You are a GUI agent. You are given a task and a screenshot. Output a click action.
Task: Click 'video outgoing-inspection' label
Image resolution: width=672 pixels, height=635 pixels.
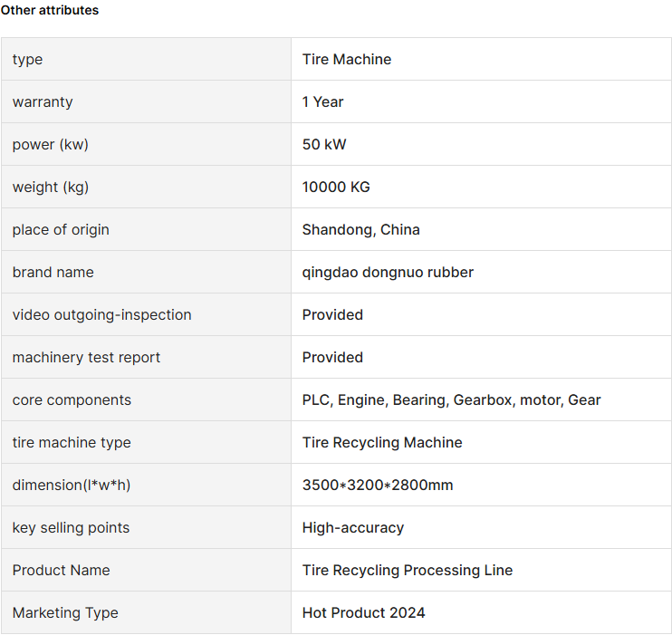(102, 314)
